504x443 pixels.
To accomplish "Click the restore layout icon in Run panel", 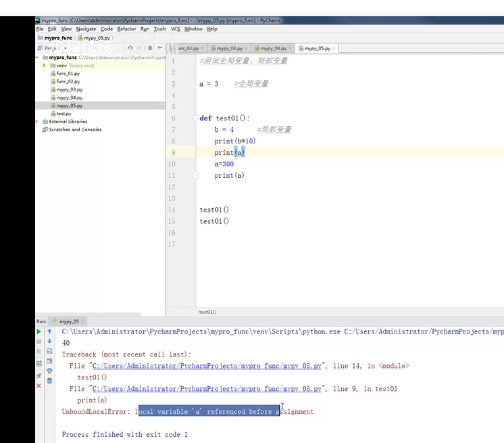I will coord(39,364).
